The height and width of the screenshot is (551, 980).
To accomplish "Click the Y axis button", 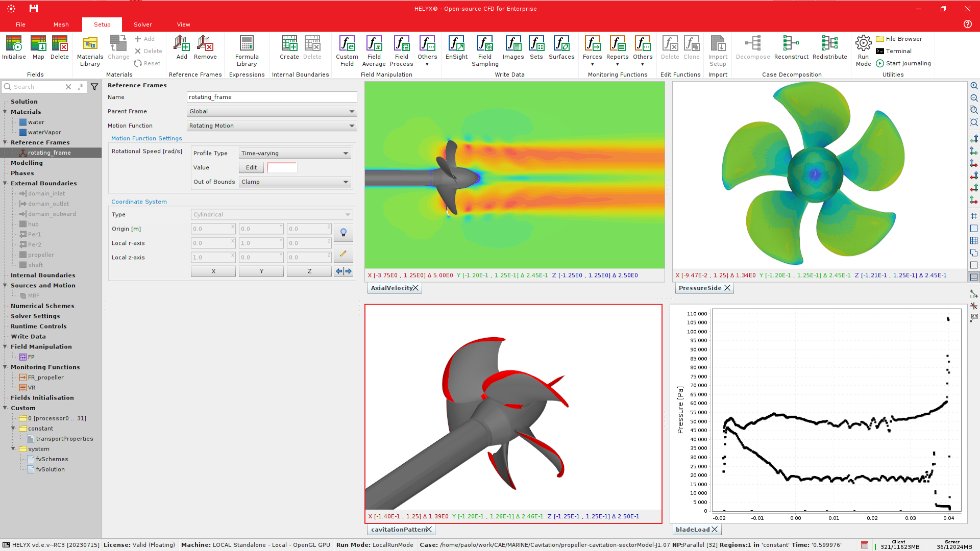I will (x=261, y=271).
